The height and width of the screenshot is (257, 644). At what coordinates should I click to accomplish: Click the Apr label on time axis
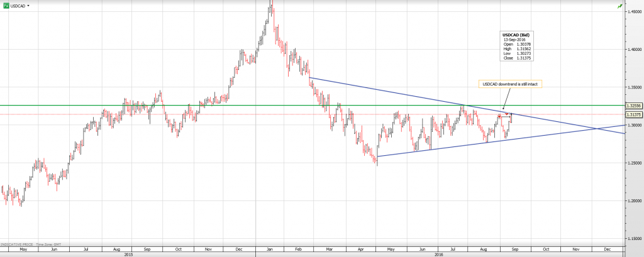(x=361, y=249)
